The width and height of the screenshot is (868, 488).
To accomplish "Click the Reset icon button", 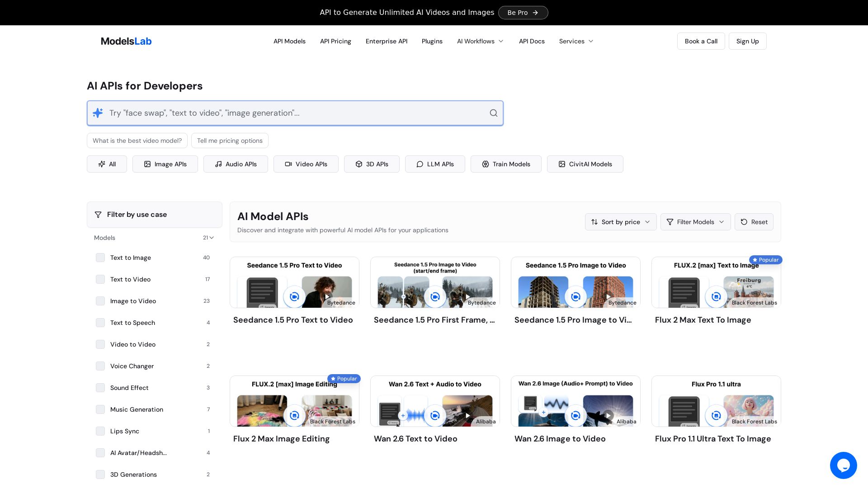I will (x=754, y=222).
